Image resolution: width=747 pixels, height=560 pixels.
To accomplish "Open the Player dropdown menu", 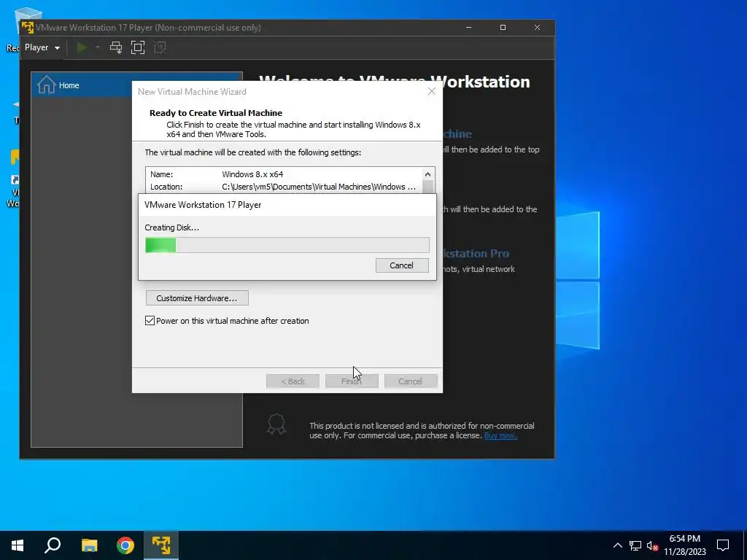I will click(x=42, y=47).
